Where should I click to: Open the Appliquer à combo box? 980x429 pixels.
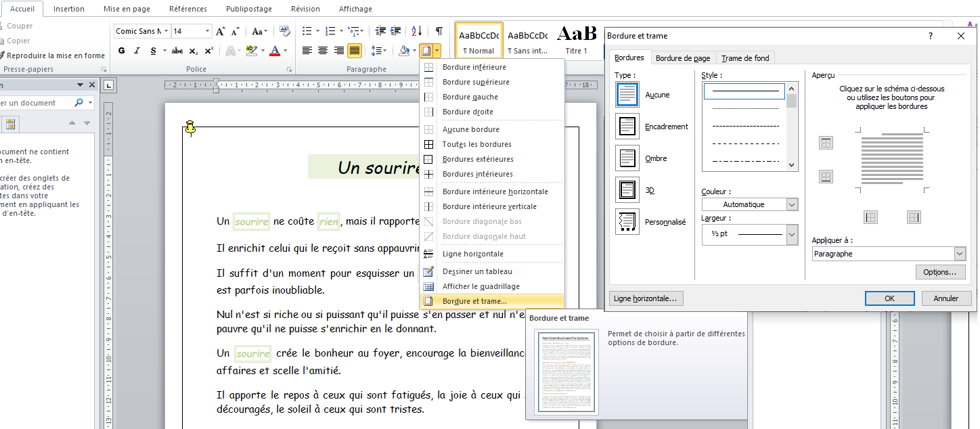[889, 254]
